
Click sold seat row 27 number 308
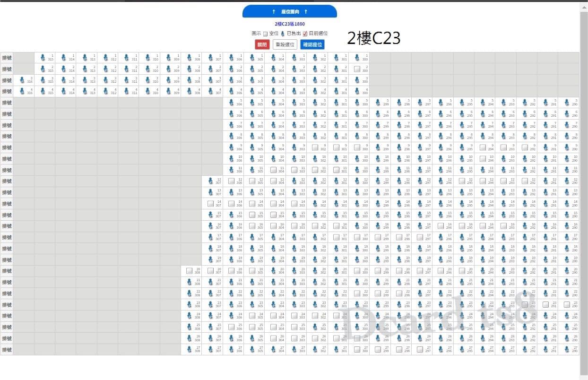190,349
